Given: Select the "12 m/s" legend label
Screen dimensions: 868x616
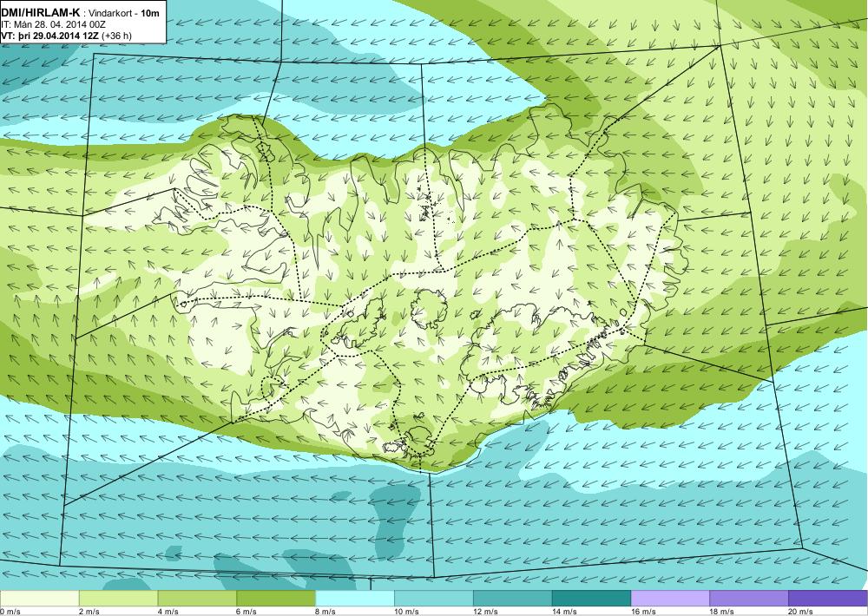Looking at the screenshot, I should (486, 612).
